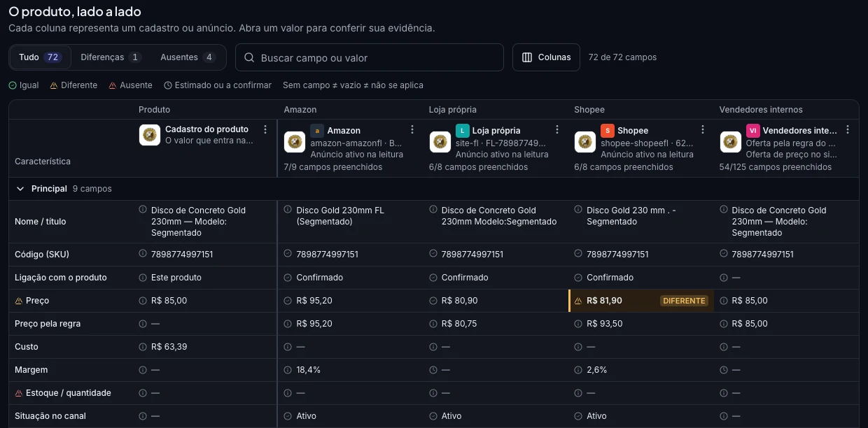868x428 pixels.
Task: Click Vendedores internos price R$ 85,00
Action: pos(750,301)
